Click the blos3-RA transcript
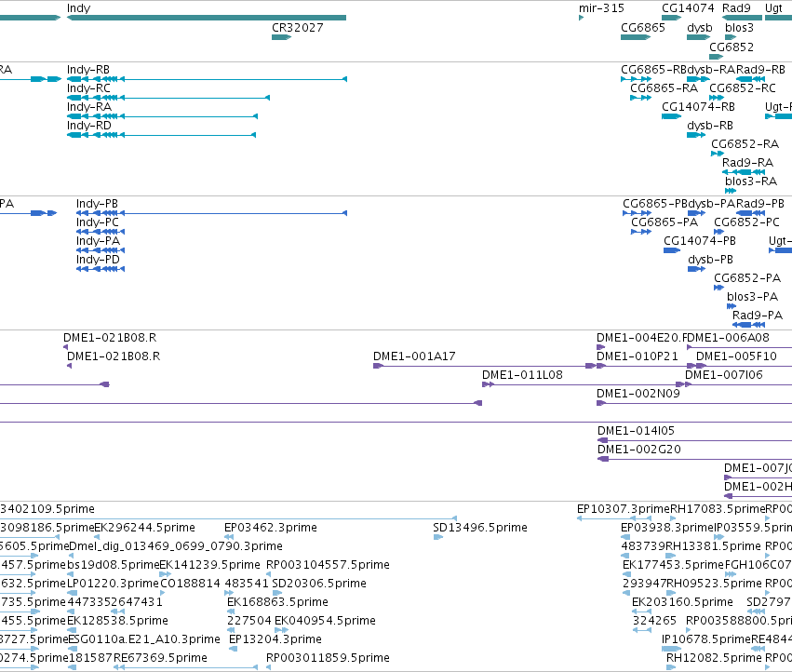This screenshot has width=792, height=672. point(731,191)
